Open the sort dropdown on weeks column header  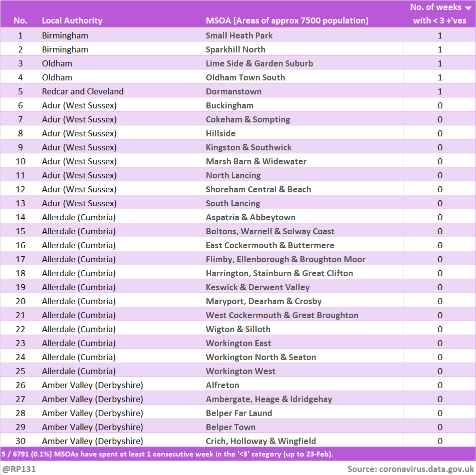point(468,7)
